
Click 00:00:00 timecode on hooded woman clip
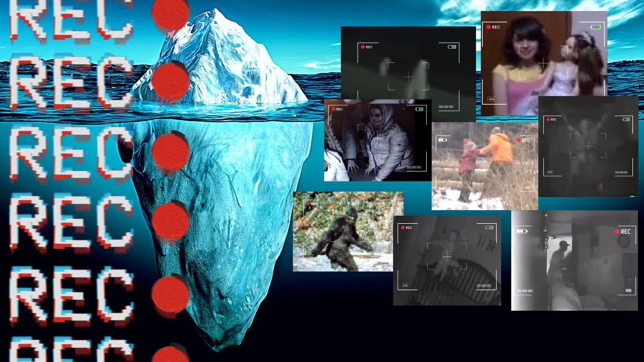(x=414, y=167)
